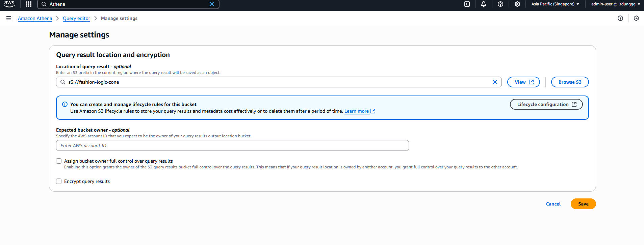Toggle the side navigation hamburger menu
Image resolution: width=644 pixels, height=245 pixels.
click(9, 18)
